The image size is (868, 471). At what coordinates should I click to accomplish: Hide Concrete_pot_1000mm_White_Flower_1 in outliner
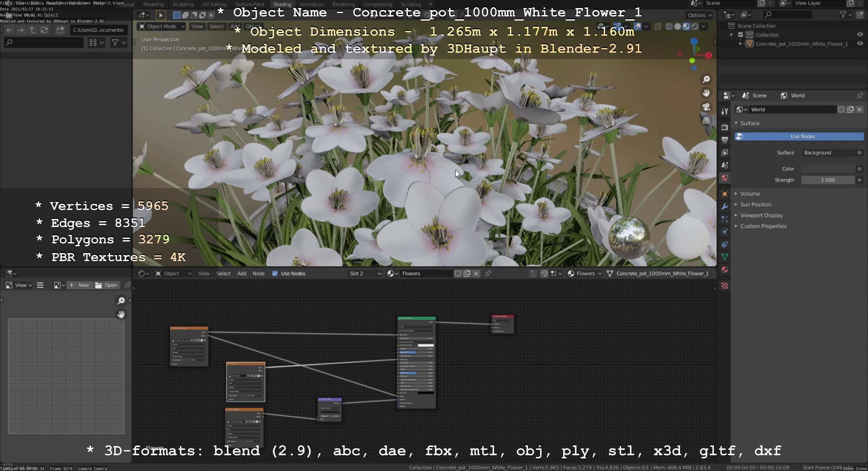coord(859,44)
